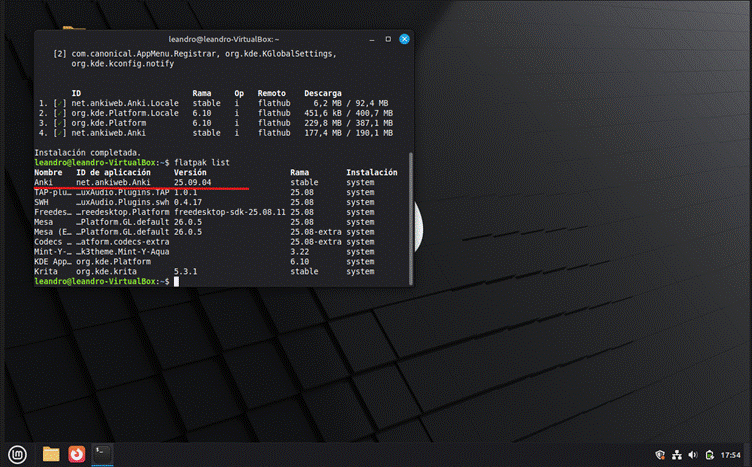The image size is (752, 467).
Task: Click the 'SWH' name entry
Action: [x=41, y=202]
